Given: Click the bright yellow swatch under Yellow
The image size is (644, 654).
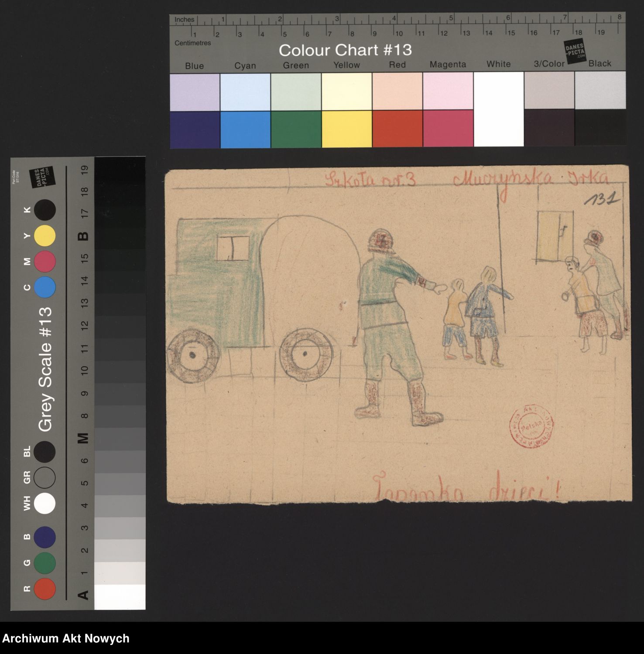Looking at the screenshot, I should [x=346, y=129].
